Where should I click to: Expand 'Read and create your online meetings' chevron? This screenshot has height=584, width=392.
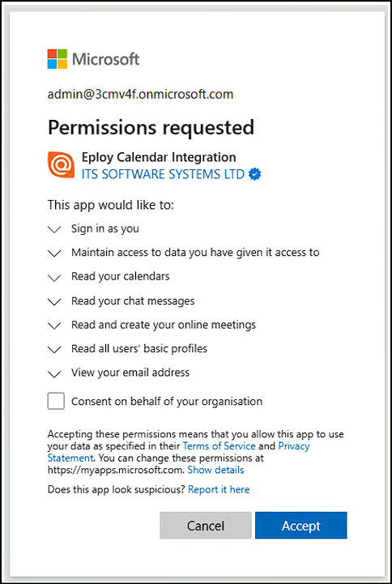55,326
